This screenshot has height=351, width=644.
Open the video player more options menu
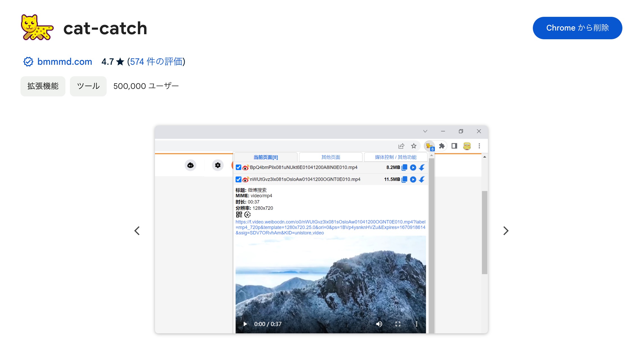point(416,324)
